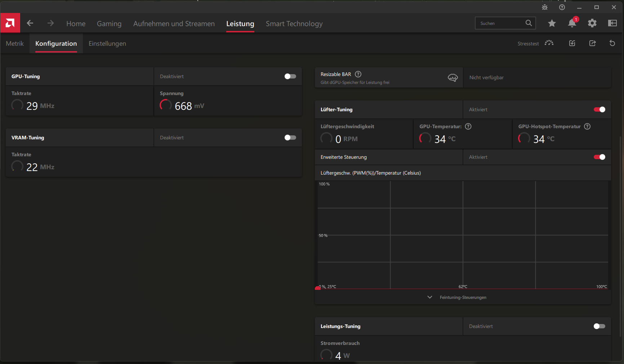Open the help question mark icon
This screenshot has width=624, height=364.
pos(562,7)
